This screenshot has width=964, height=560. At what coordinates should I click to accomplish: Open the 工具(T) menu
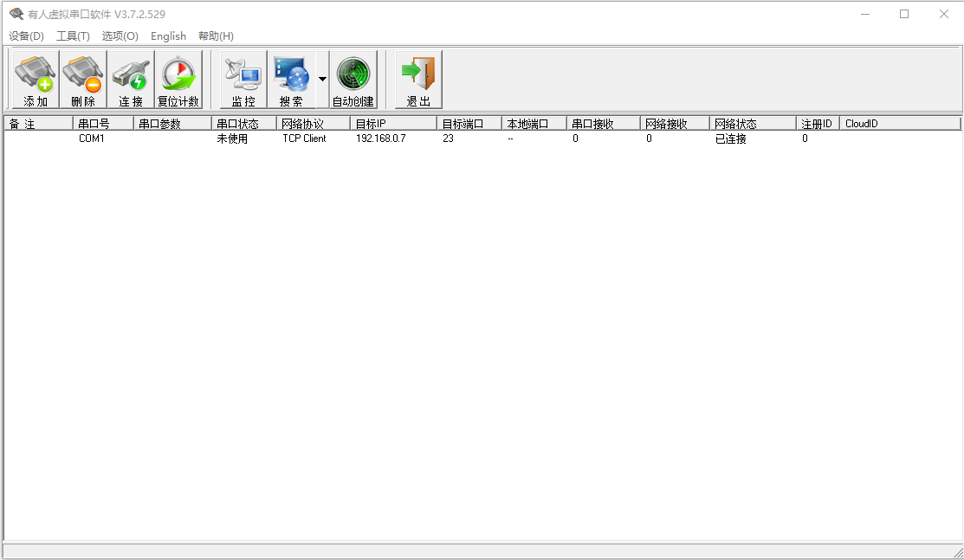pyautogui.click(x=73, y=35)
